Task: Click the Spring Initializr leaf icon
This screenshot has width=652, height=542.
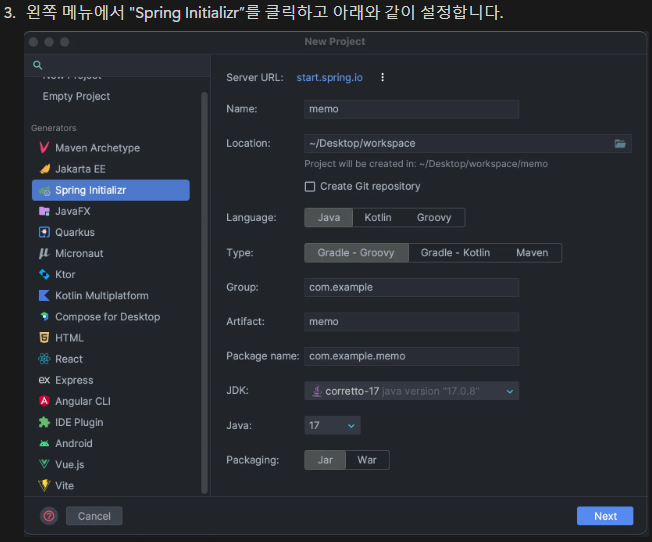Action: click(44, 191)
